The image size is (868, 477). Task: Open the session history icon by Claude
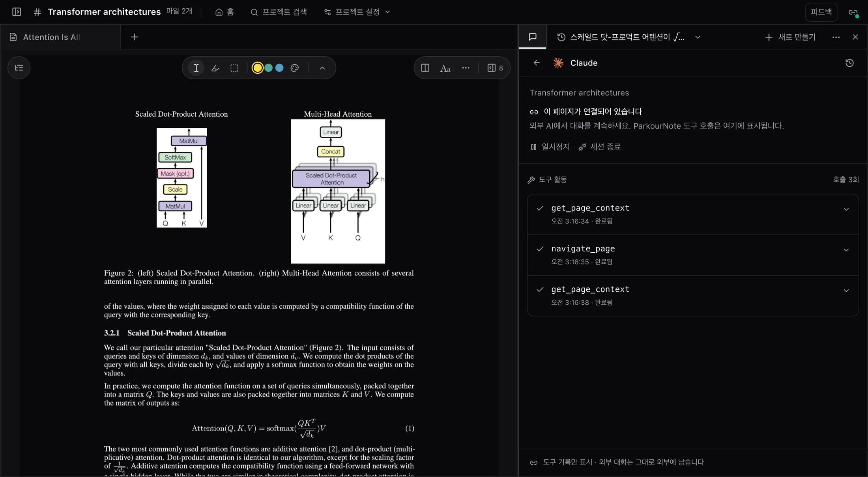849,63
